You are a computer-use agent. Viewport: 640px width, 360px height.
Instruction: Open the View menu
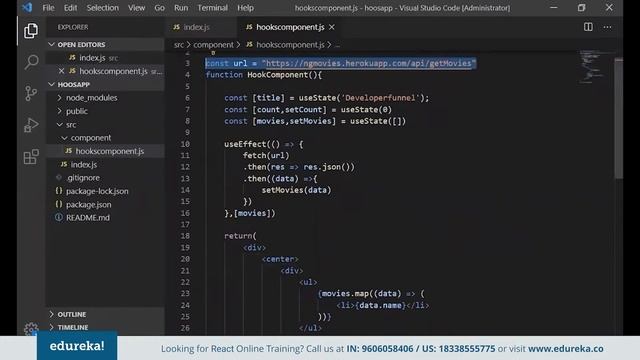pos(136,8)
